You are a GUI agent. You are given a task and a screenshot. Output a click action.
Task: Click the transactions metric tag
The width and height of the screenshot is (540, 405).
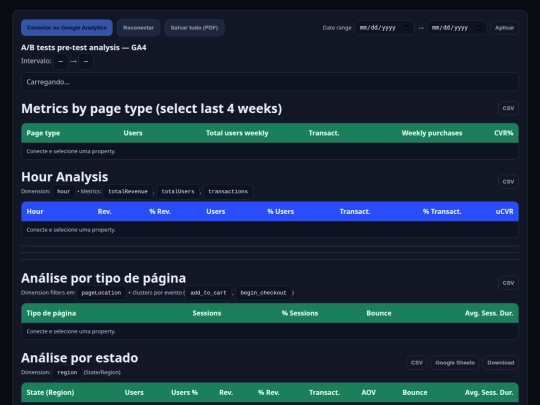[x=228, y=191]
